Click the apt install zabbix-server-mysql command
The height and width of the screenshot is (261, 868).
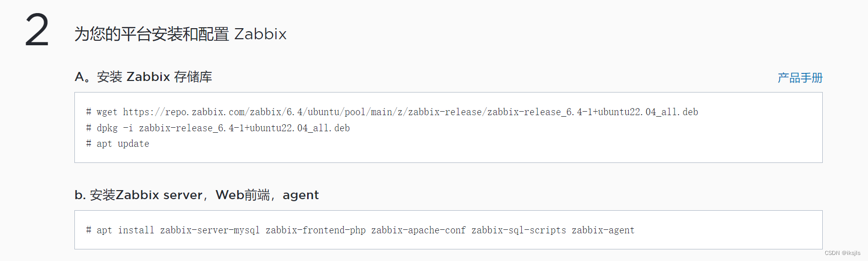pos(360,230)
